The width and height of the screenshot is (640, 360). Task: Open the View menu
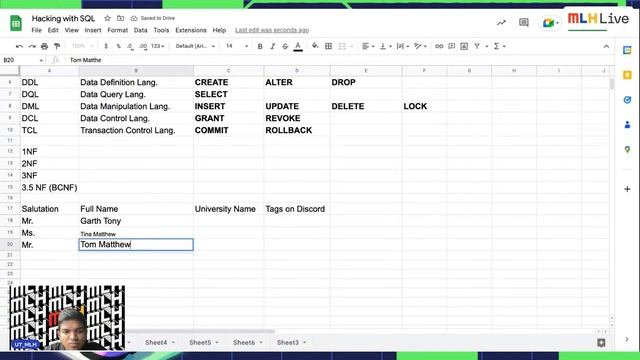pos(71,30)
